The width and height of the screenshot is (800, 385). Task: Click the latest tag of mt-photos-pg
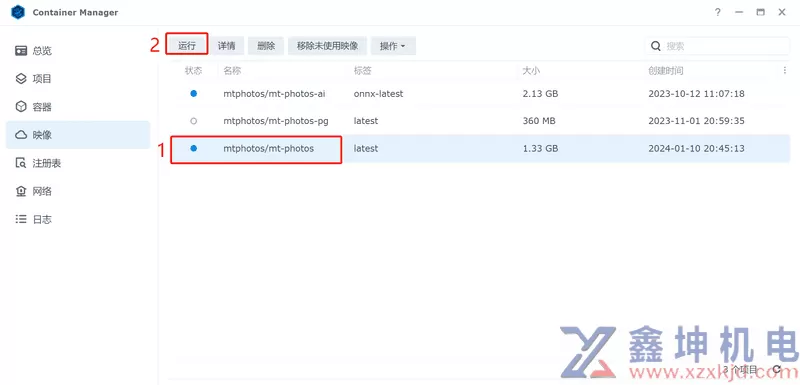pos(366,121)
